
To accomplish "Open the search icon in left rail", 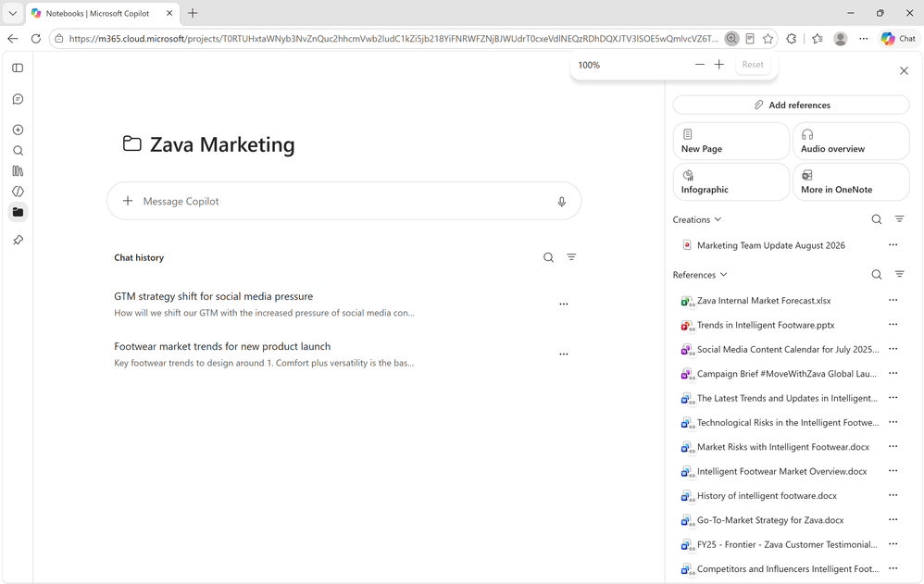I will tap(18, 150).
